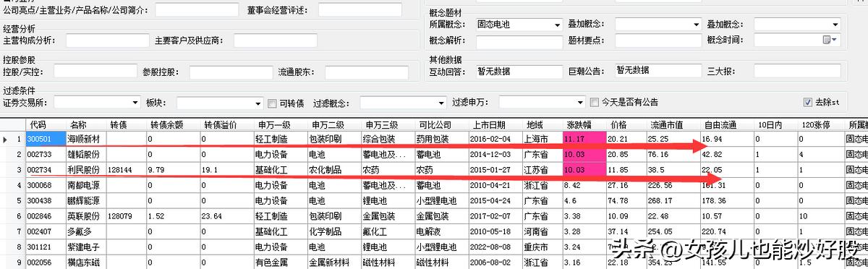Click the 23.64 转债溢价 cell
The width and height of the screenshot is (868, 269).
click(x=226, y=216)
